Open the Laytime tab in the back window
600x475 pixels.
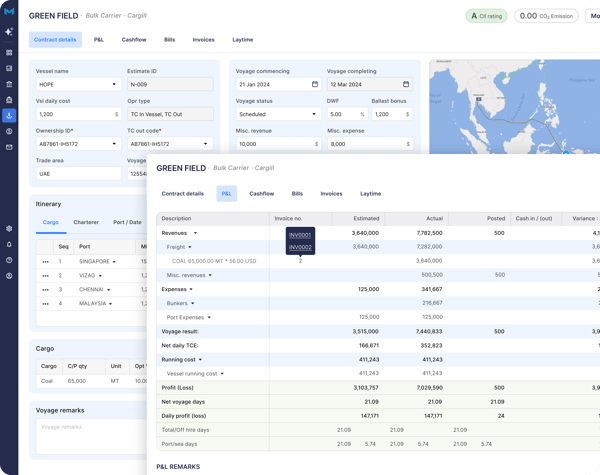pos(243,39)
